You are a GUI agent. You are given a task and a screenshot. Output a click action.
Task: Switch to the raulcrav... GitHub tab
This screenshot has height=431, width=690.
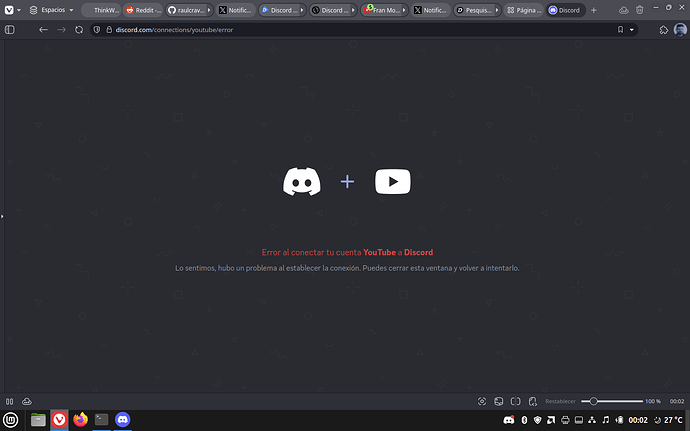click(187, 10)
